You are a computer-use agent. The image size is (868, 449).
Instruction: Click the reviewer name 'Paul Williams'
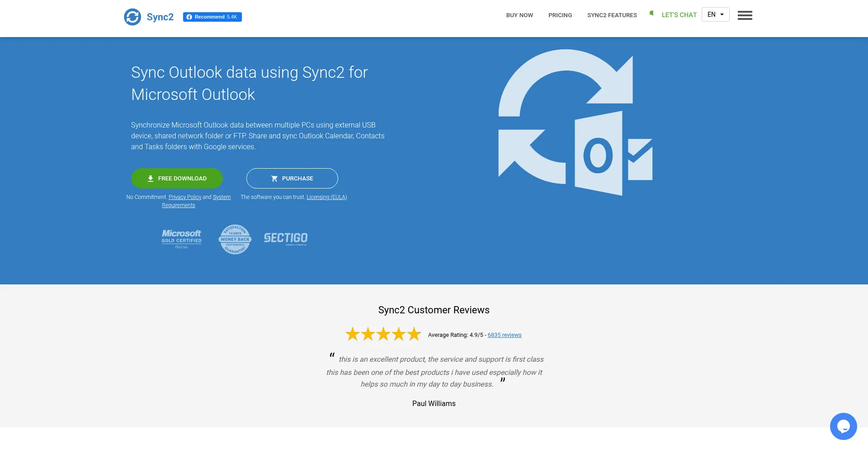point(434,403)
